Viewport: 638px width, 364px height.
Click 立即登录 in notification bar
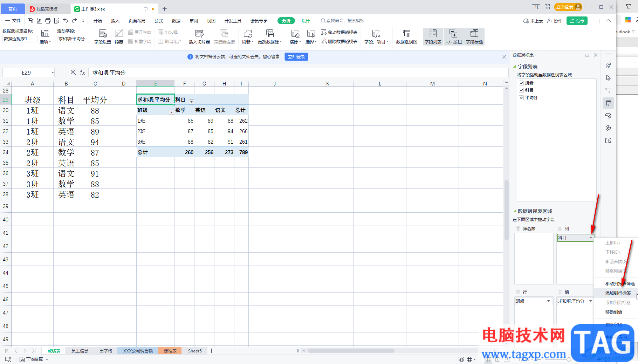(x=296, y=57)
